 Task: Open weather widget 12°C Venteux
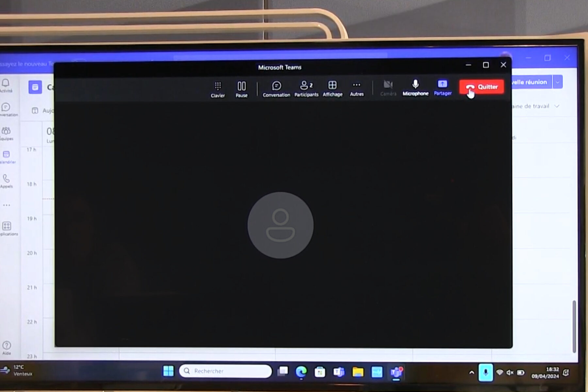point(17,370)
